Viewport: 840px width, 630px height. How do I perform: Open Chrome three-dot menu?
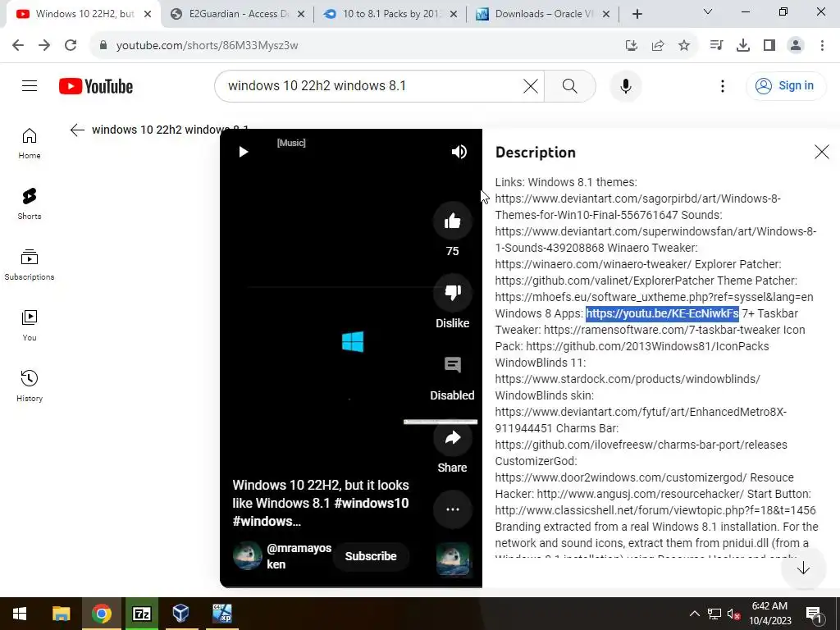(822, 46)
